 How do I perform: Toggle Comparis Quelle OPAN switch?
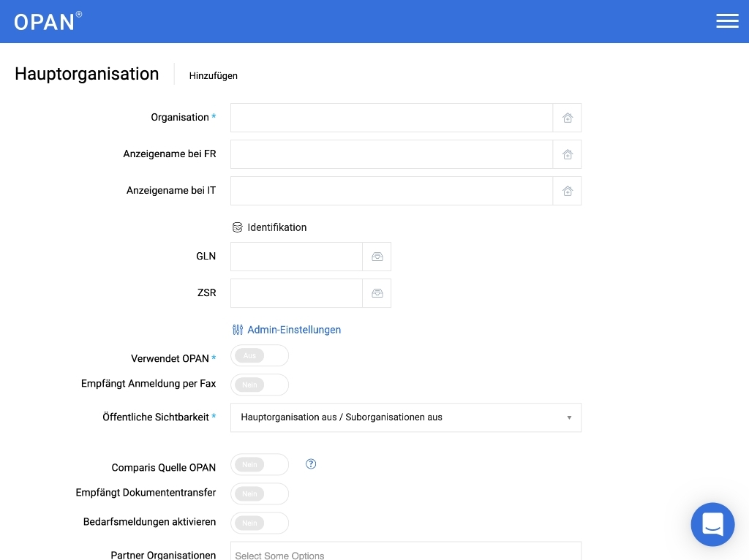pos(260,465)
